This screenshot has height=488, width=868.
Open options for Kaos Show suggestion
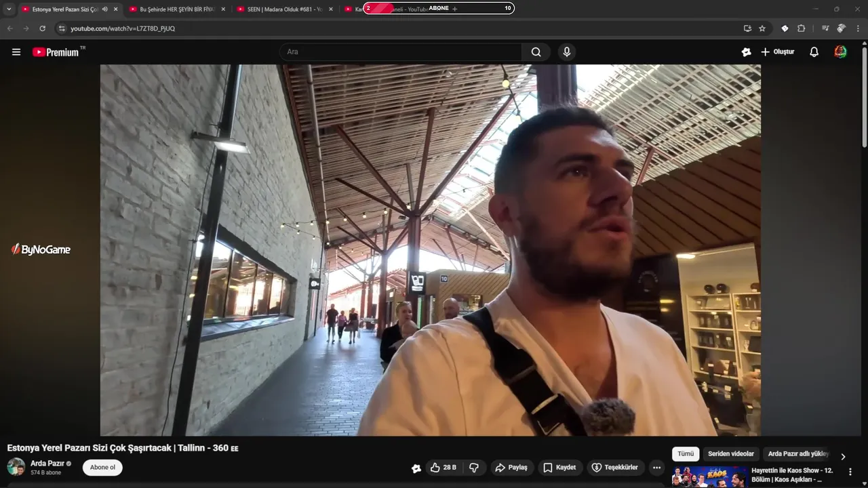tap(850, 472)
